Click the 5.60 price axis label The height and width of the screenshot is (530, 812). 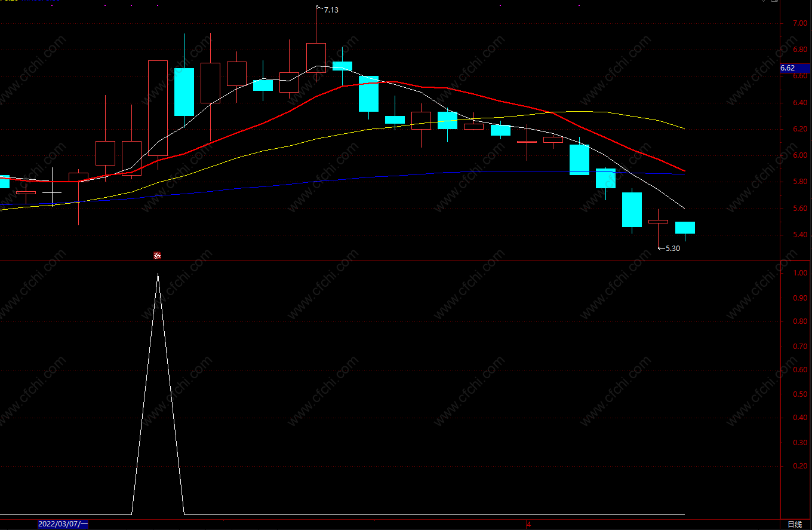coord(800,209)
